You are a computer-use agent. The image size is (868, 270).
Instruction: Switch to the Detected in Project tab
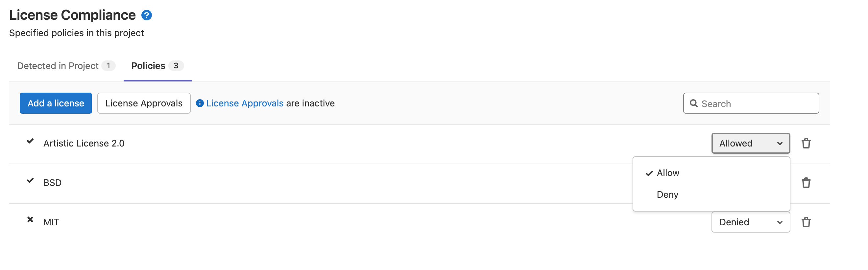point(58,66)
